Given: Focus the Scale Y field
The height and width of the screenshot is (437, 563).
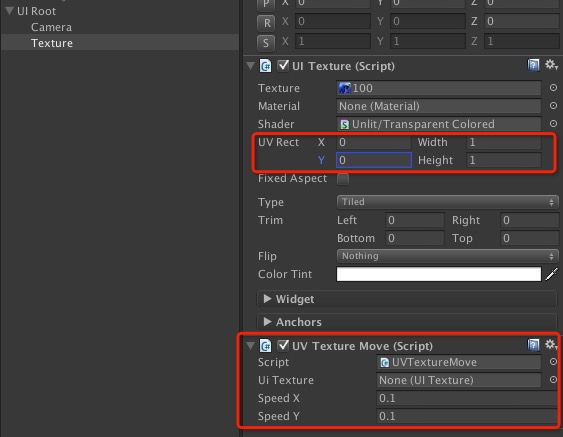Looking at the screenshot, I should tap(428, 41).
